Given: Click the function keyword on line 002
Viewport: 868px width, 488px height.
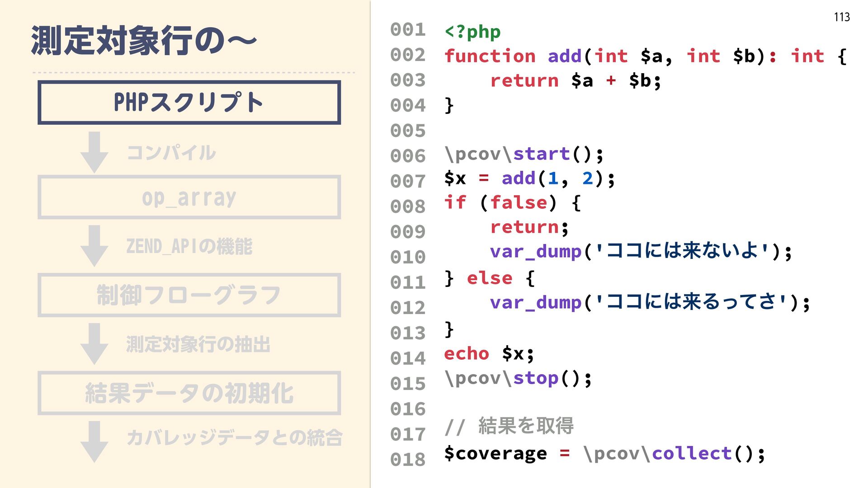Looking at the screenshot, I should pos(490,56).
